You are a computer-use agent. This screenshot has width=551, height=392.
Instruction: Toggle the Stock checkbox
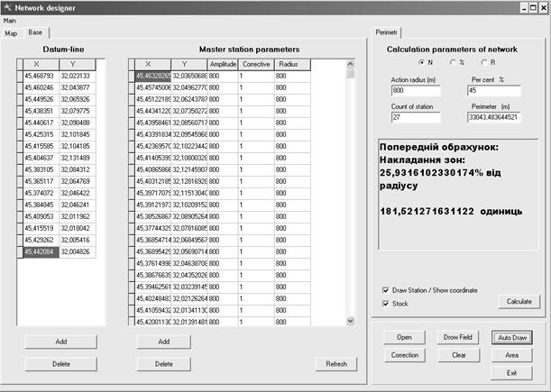click(387, 304)
